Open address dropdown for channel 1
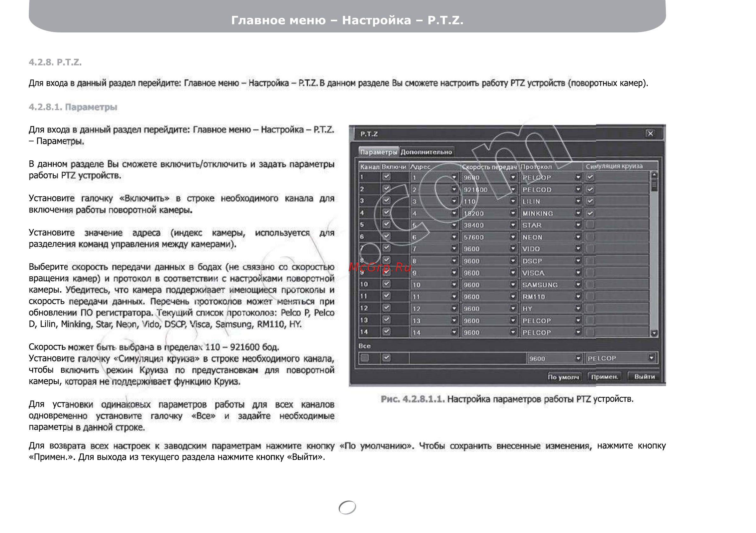The image size is (756, 533). [454, 177]
